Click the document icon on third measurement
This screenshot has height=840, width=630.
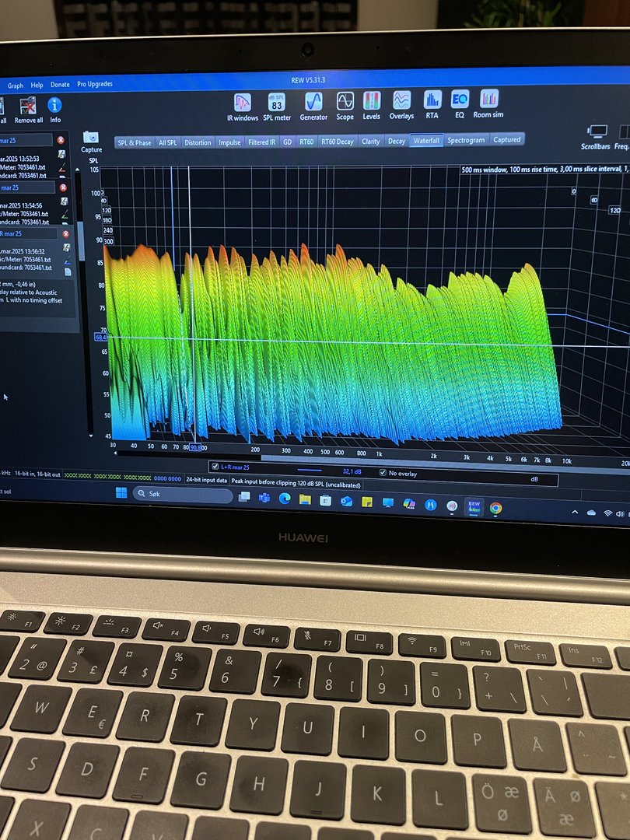point(68,271)
